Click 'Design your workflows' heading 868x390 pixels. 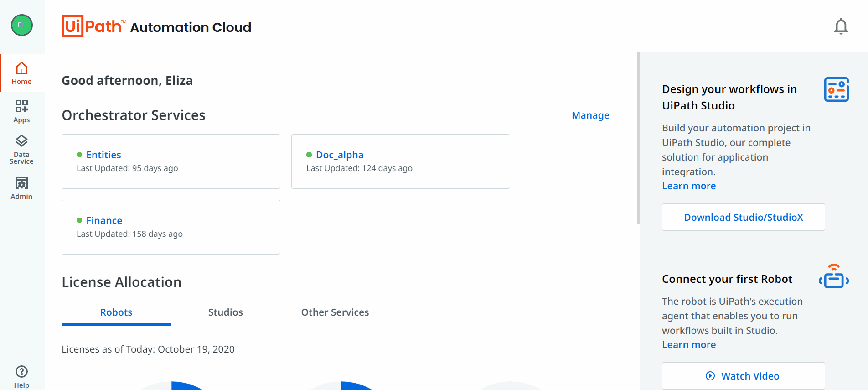[x=729, y=98]
